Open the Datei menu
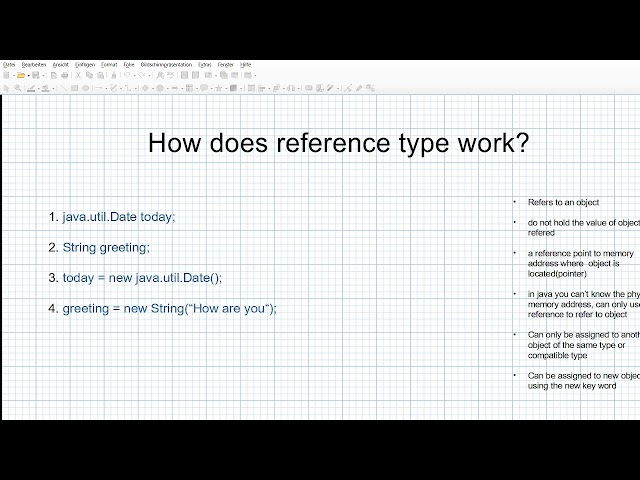Image resolution: width=640 pixels, height=480 pixels. [x=9, y=64]
